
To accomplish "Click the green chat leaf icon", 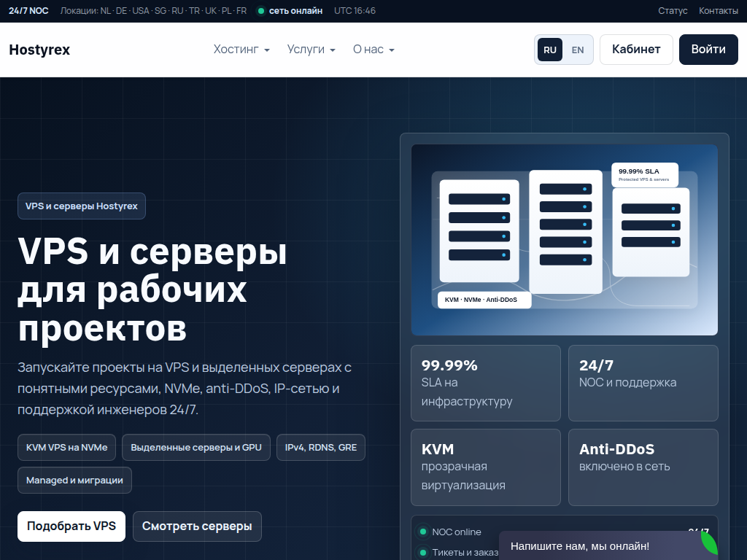I will tap(710, 543).
